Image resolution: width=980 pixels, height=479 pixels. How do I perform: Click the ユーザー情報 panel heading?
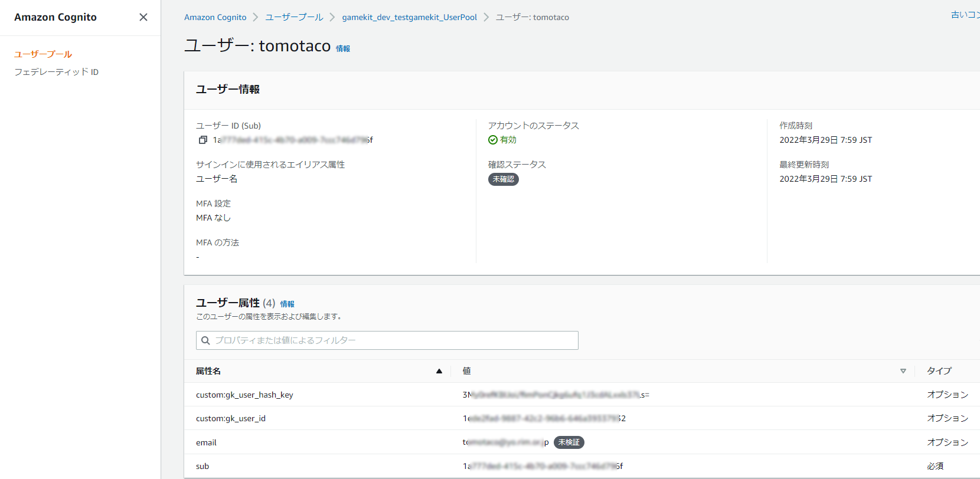coord(228,90)
